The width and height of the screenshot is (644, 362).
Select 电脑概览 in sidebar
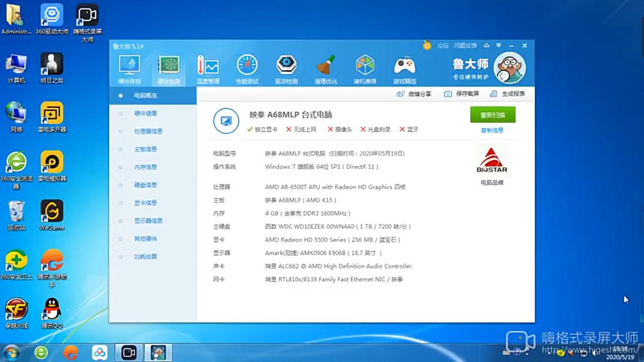(x=153, y=96)
